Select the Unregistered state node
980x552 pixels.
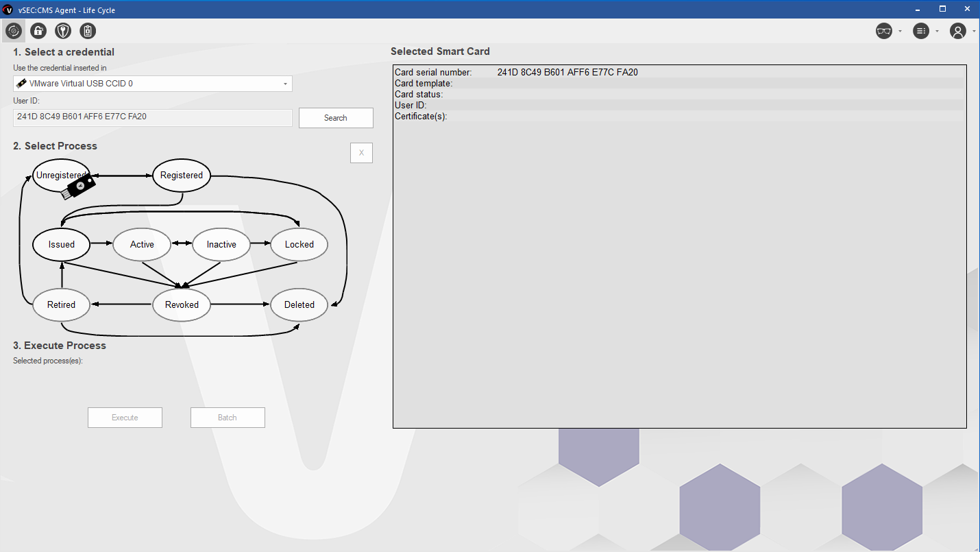(62, 176)
